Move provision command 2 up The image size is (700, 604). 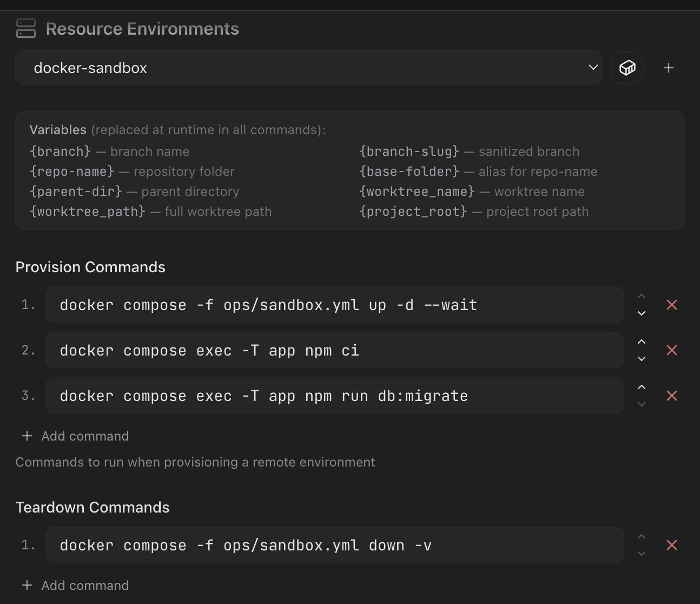[642, 342]
